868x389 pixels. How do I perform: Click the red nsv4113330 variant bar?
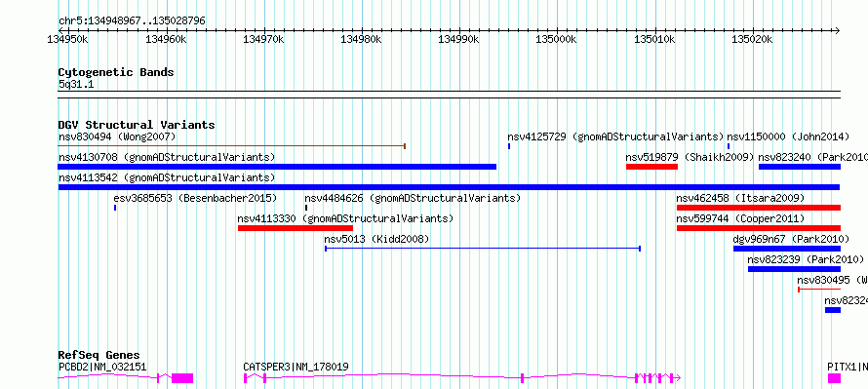(x=296, y=228)
